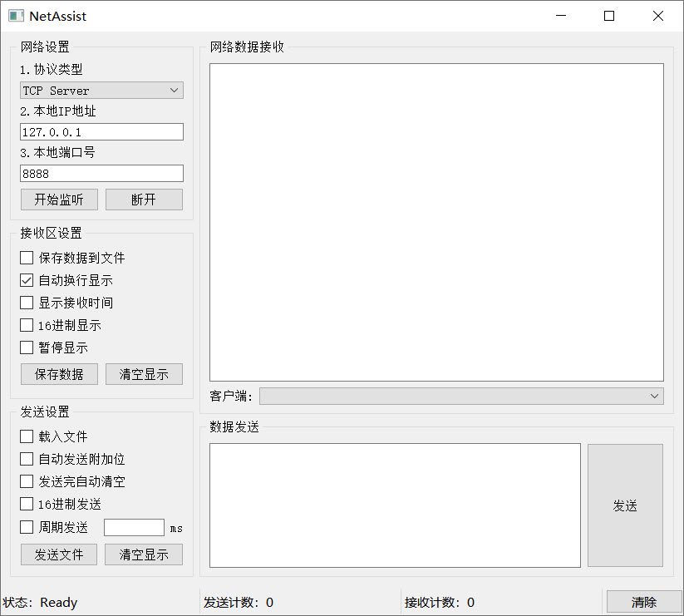684x616 pixels.
Task: Click the large 发送 send button
Action: 625,505
